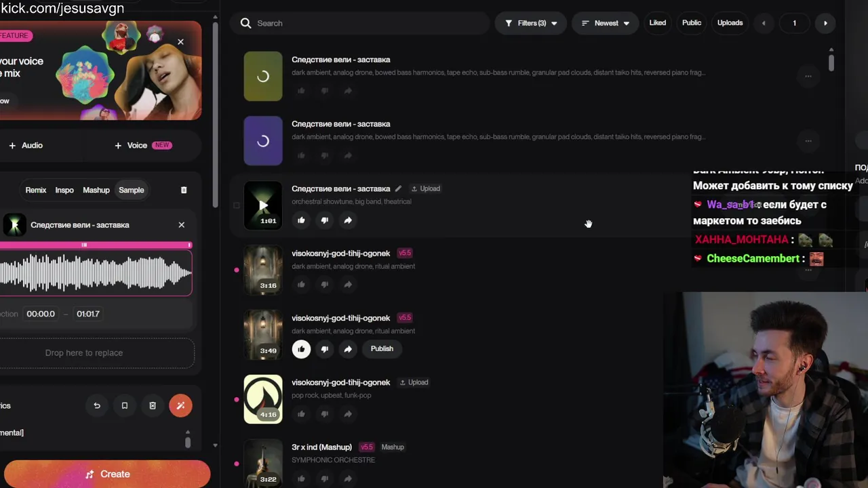The height and width of the screenshot is (488, 868).
Task: Switch to the Mashup tab
Action: (96, 190)
